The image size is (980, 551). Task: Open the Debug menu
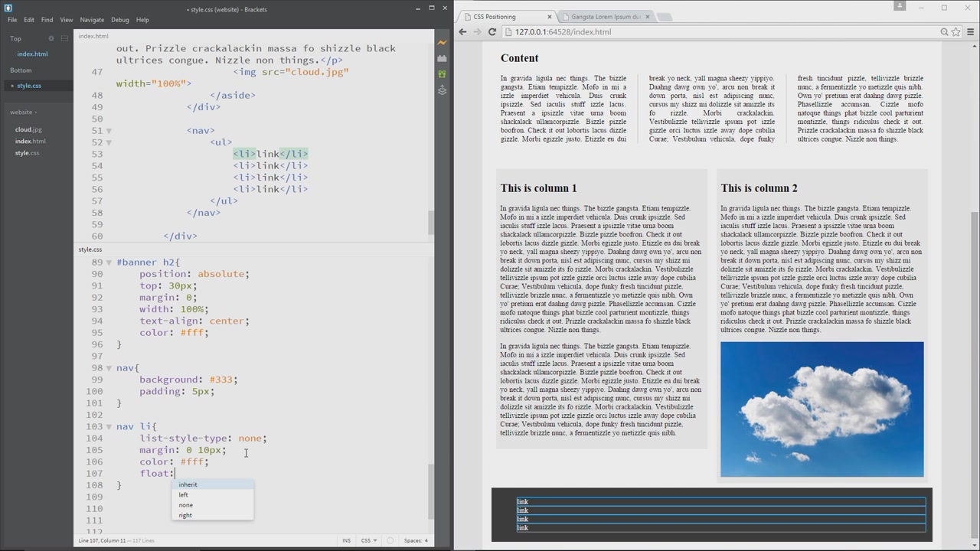click(120, 20)
